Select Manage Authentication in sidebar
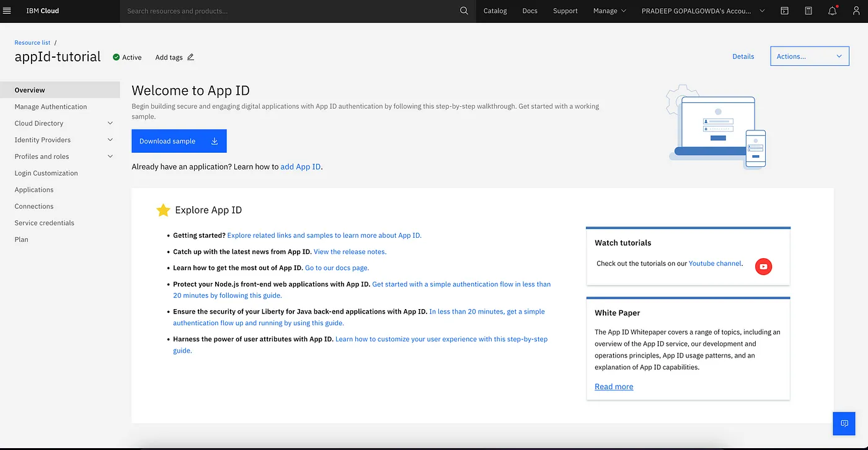The image size is (868, 450). 51,107
